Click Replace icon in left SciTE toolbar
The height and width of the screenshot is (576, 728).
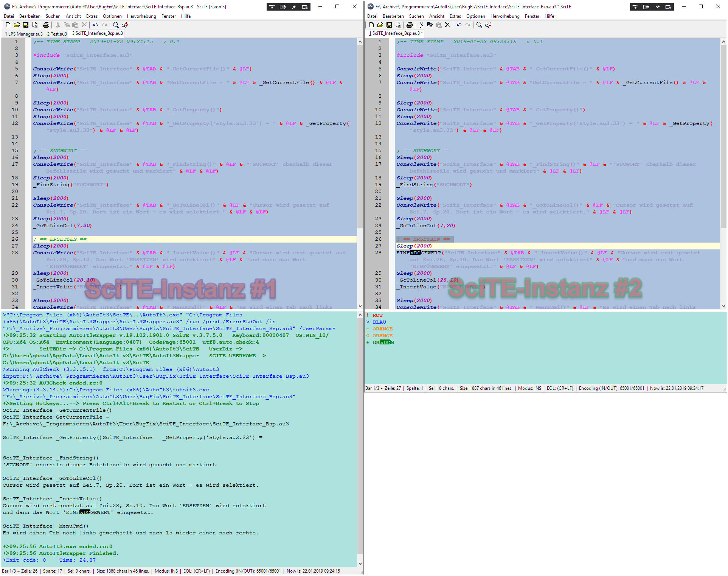[x=125, y=25]
